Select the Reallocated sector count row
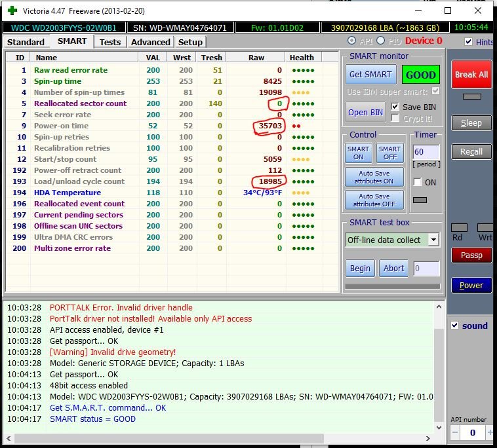Screen dimensions: 497x448 (172, 103)
